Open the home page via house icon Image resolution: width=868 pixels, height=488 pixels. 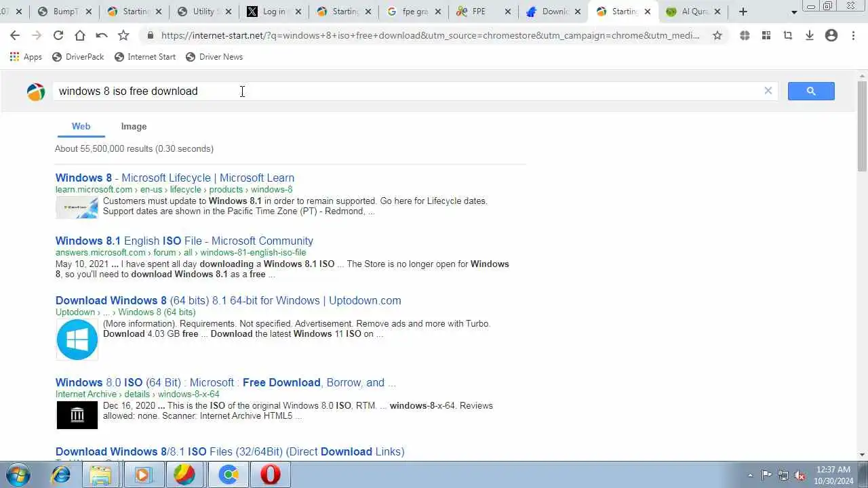[80, 36]
